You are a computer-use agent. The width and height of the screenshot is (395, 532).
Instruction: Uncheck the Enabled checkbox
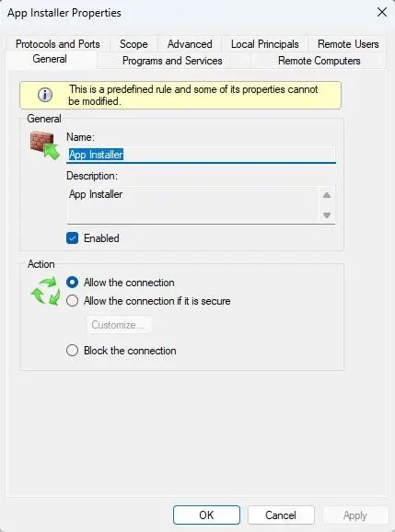(x=73, y=238)
